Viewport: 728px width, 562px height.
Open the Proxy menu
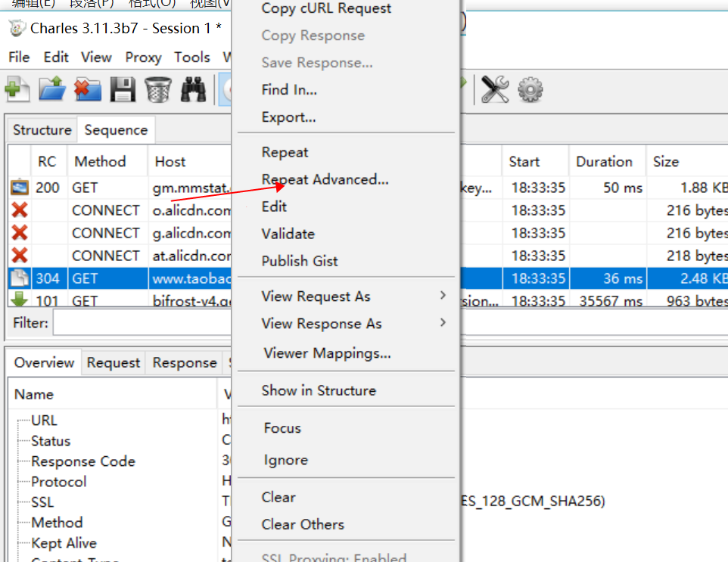click(144, 57)
